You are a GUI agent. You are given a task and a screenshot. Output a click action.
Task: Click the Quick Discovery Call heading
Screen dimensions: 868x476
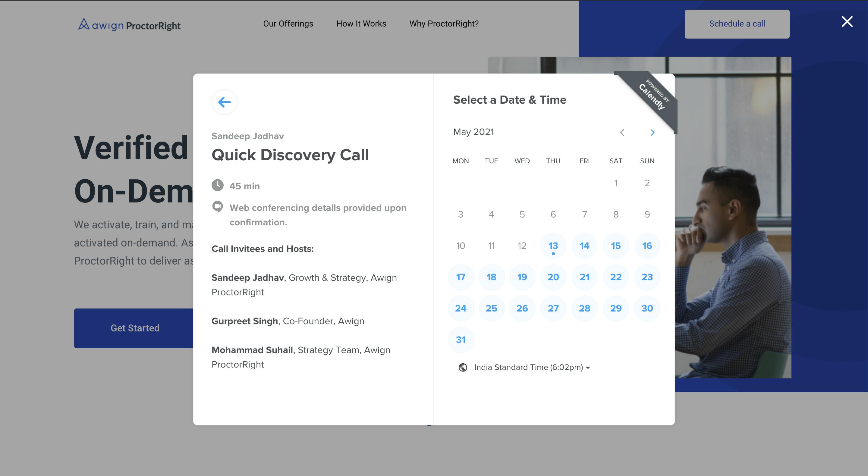(x=290, y=155)
